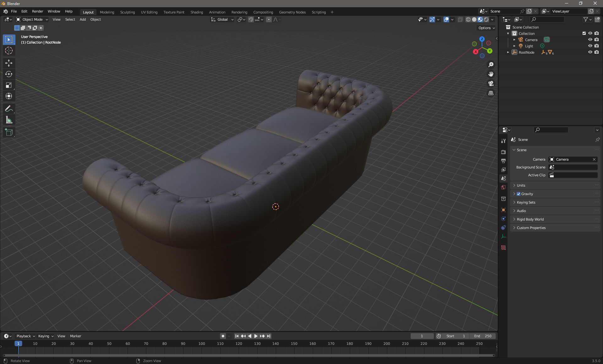
Task: Hide Light in viewport via eye icon
Action: coord(590,46)
